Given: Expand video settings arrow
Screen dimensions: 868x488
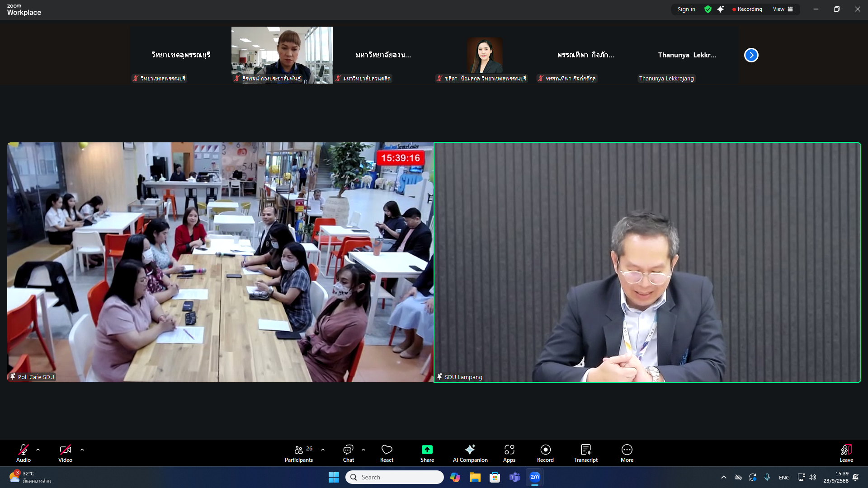Looking at the screenshot, I should pos(82,450).
